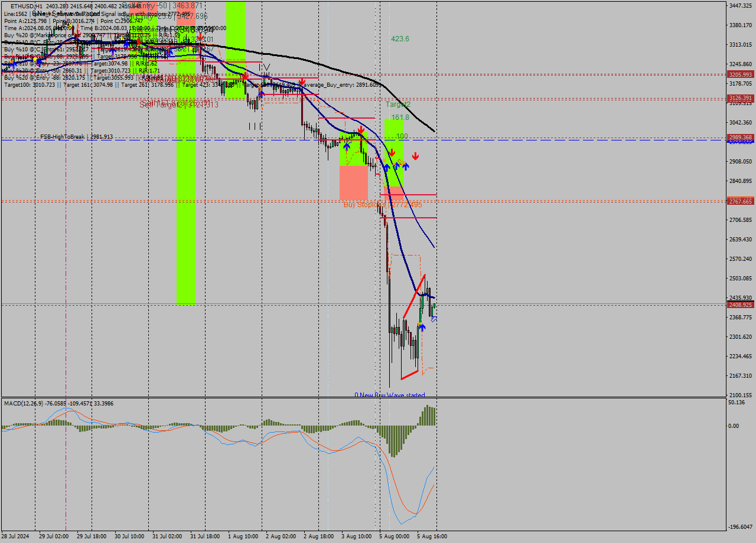Click the '423.6' Fibonacci label
The width and height of the screenshot is (756, 543).
point(400,39)
